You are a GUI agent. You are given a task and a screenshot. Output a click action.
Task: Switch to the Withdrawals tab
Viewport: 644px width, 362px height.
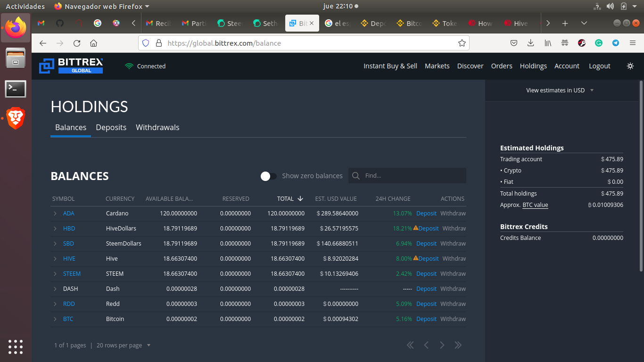[x=157, y=127]
